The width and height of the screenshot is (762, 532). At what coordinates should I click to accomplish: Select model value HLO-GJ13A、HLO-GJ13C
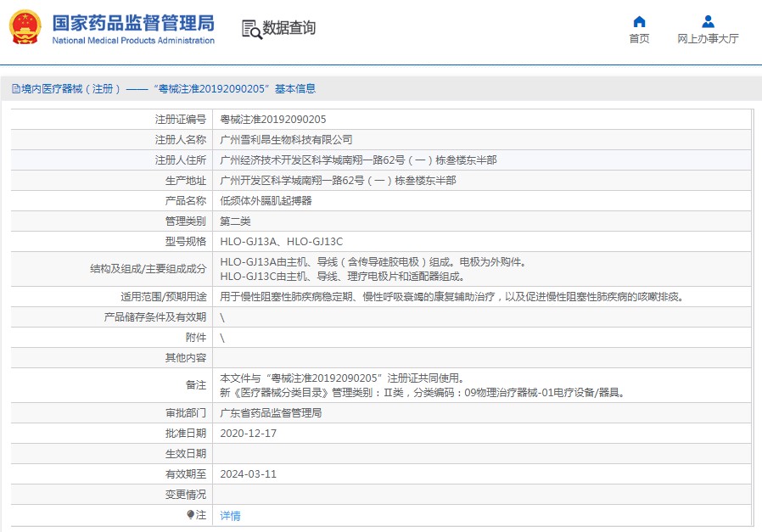coord(282,242)
